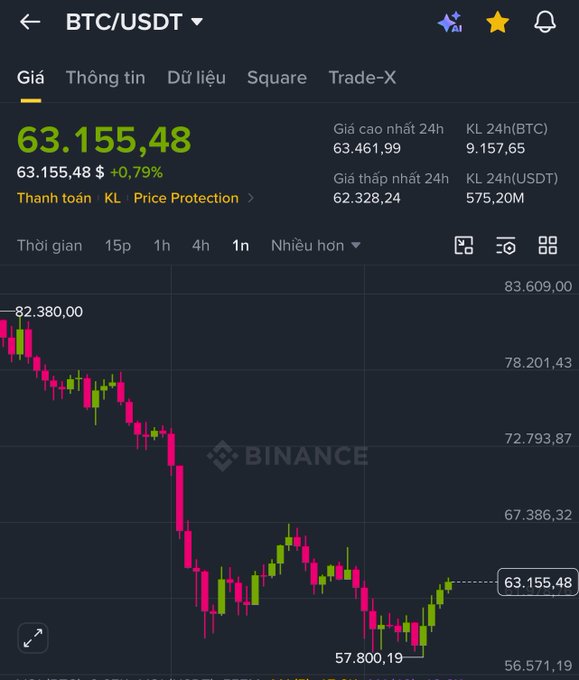Switch to the Dữ liệu tab

pyautogui.click(x=196, y=78)
